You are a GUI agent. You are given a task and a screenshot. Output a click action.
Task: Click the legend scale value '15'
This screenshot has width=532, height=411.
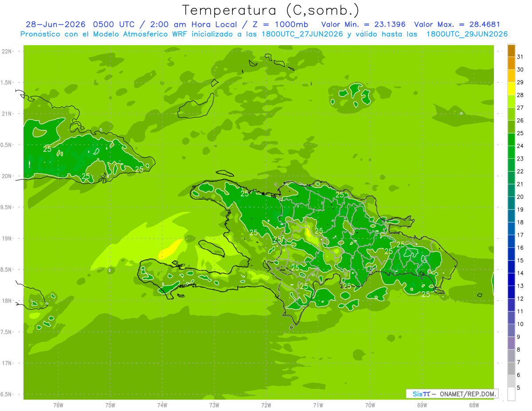pyautogui.click(x=520, y=260)
